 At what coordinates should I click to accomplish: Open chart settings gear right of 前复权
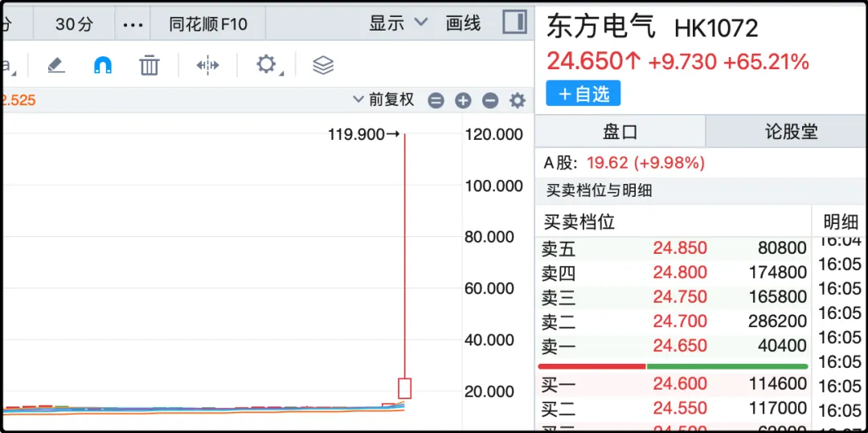click(518, 100)
